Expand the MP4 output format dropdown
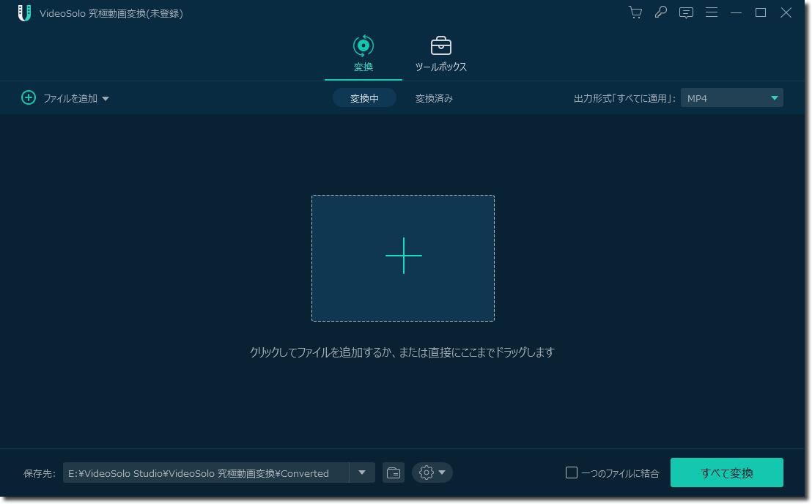The width and height of the screenshot is (812, 504). (x=774, y=97)
